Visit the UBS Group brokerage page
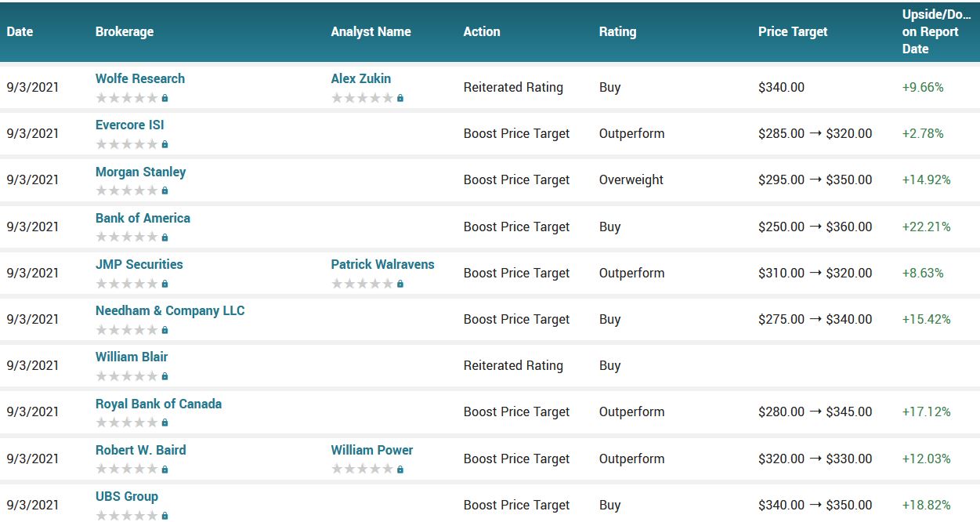The height and width of the screenshot is (522, 980). tap(127, 496)
